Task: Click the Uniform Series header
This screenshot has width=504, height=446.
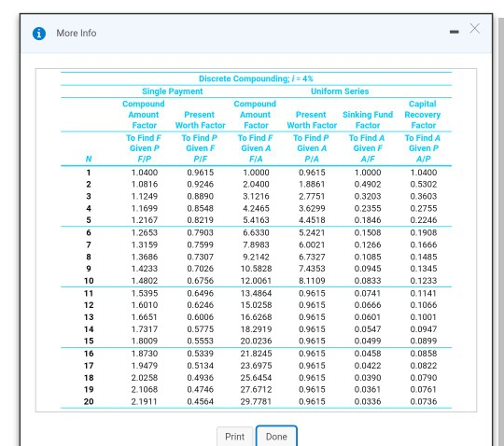Action: click(x=340, y=91)
